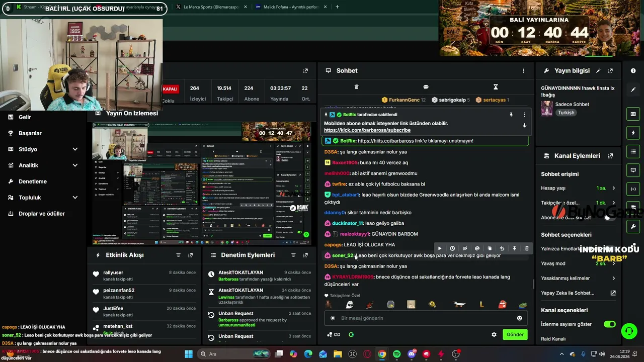Open Gelir in the left sidebar
The height and width of the screenshot is (362, 644).
(x=25, y=117)
